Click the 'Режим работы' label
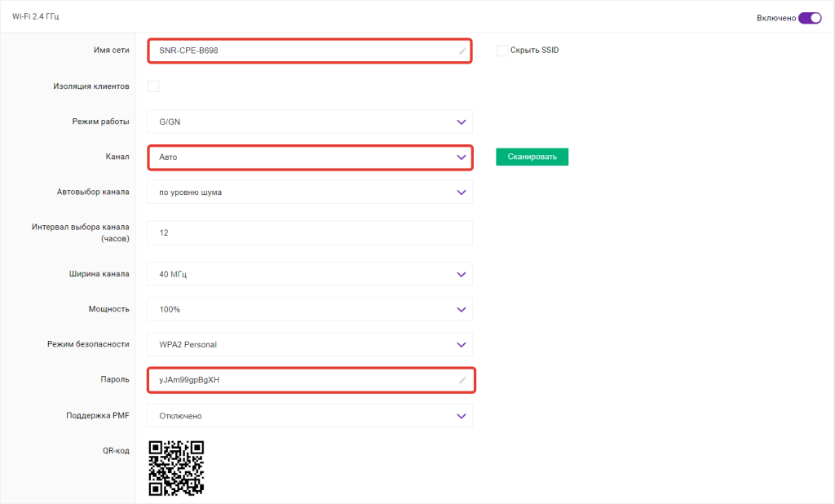 pos(100,122)
